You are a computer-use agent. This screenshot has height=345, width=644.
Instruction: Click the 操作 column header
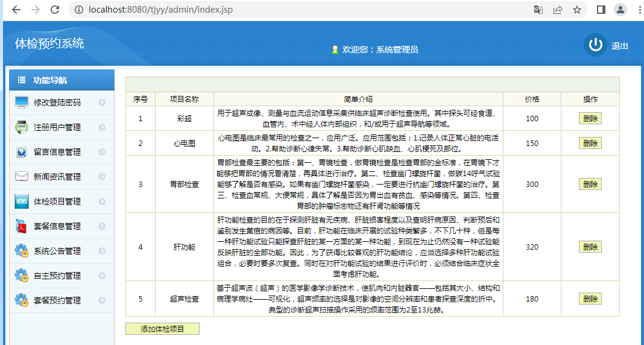click(x=590, y=99)
